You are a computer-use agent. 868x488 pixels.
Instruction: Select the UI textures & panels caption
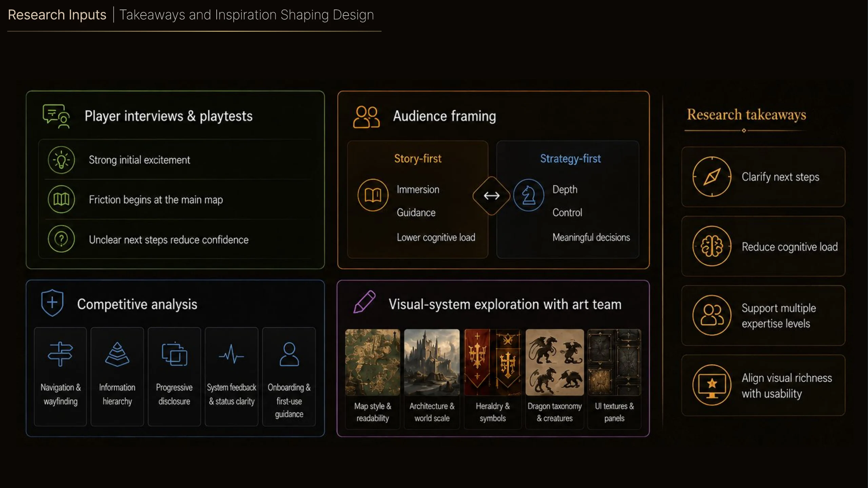[x=614, y=412]
